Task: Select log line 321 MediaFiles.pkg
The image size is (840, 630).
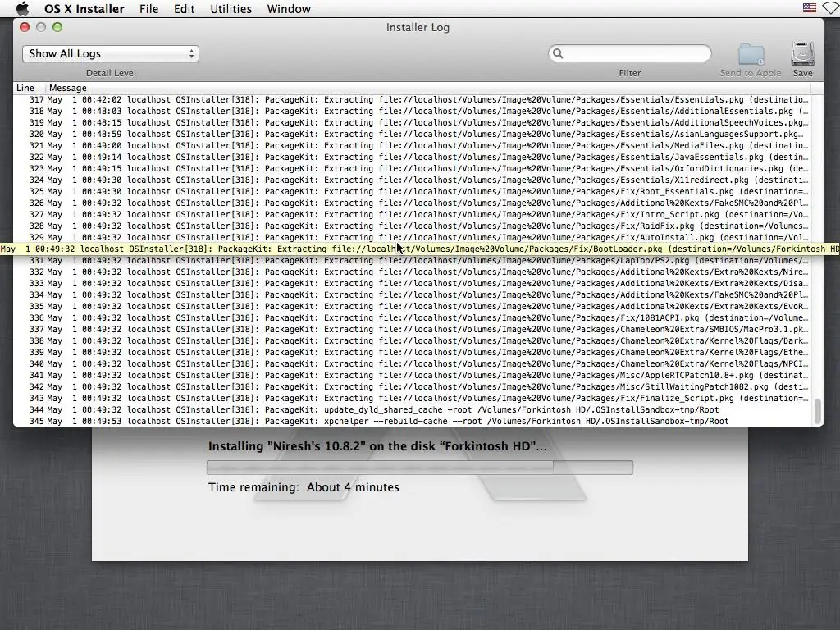Action: 412,146
